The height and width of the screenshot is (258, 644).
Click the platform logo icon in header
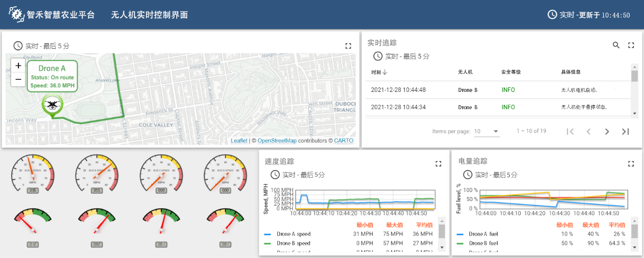(17, 15)
